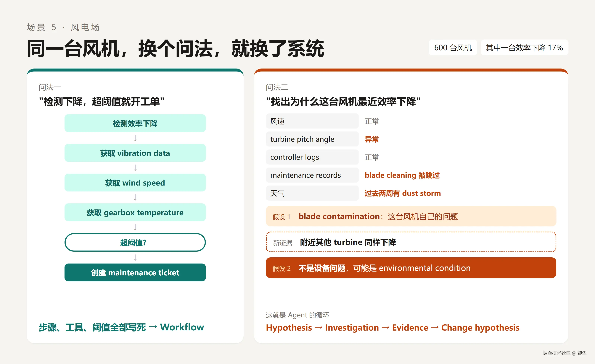Select the '获取 vibration data' step
595x364 pixels.
point(135,153)
